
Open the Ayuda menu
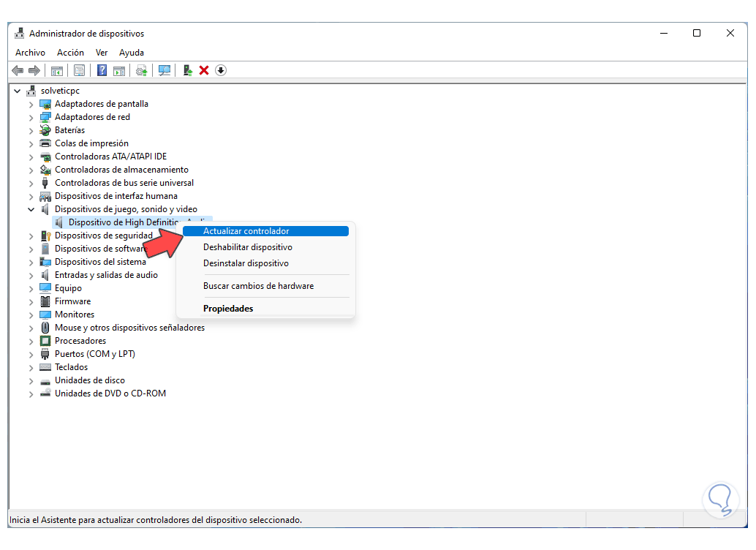coord(132,53)
